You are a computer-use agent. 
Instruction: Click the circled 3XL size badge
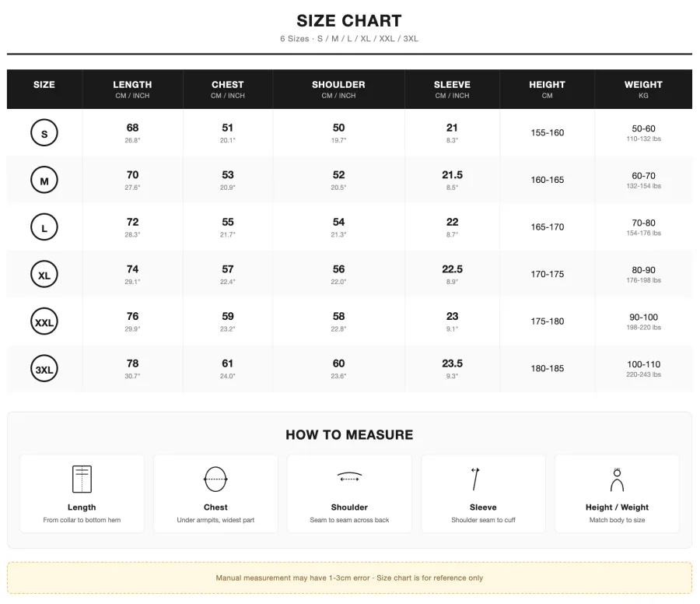click(x=44, y=369)
